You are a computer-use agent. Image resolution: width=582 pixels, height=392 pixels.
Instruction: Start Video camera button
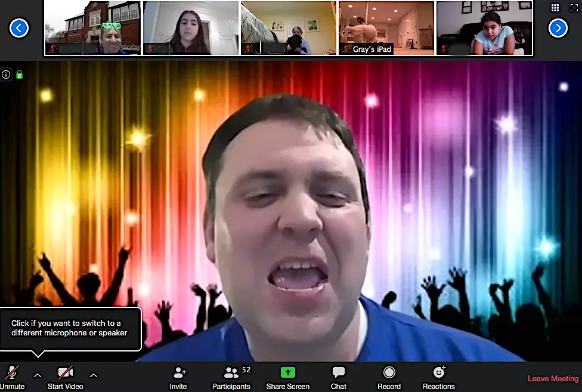(x=66, y=377)
